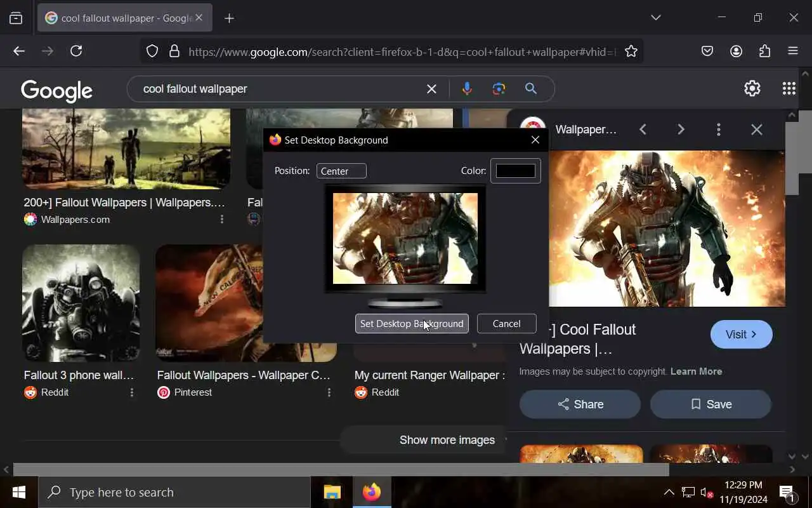Click the large power armor preview image
The height and width of the screenshot is (508, 812).
click(667, 229)
